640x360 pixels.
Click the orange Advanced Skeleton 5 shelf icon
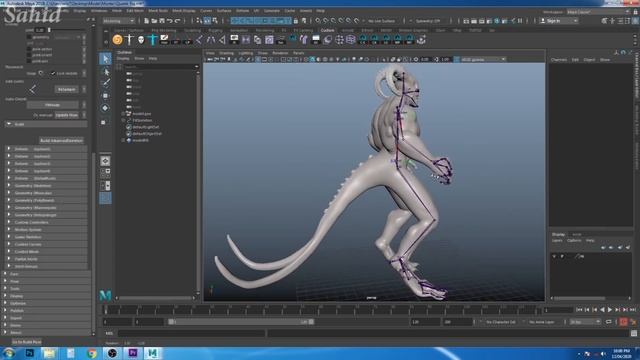[x=118, y=40]
